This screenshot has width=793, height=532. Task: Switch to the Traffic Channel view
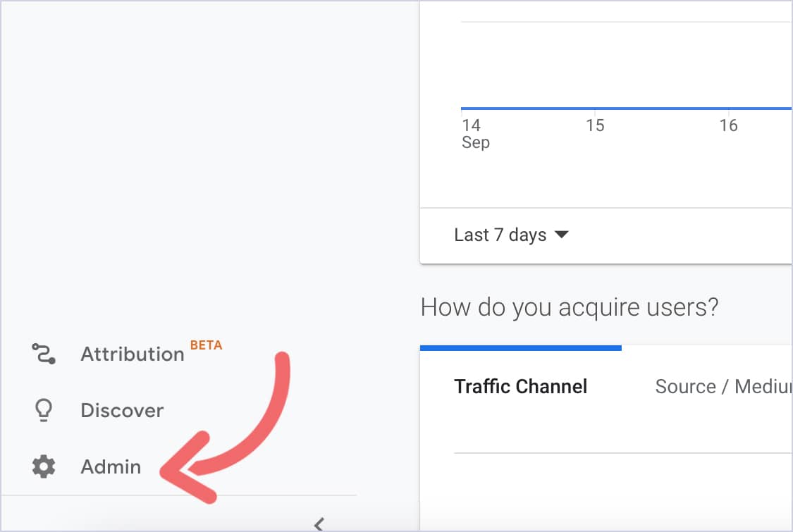[x=520, y=386]
